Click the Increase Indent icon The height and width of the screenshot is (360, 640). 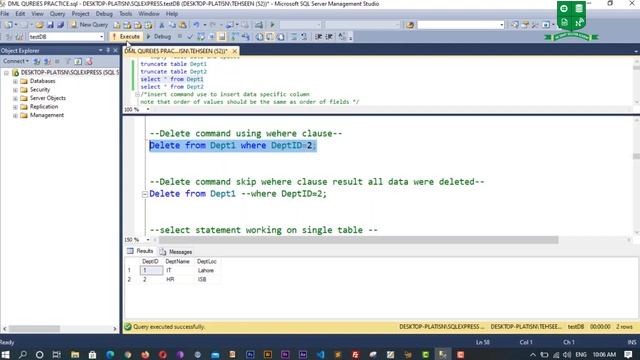(x=329, y=37)
